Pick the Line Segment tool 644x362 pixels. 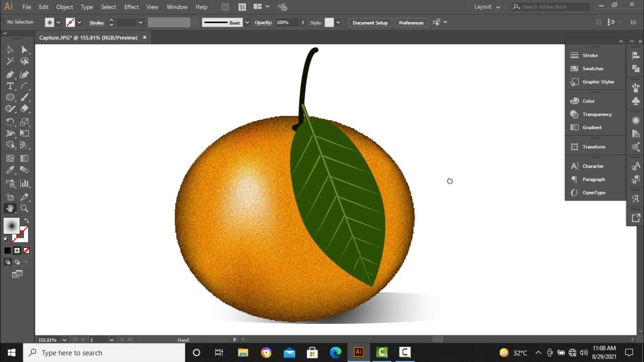25,86
